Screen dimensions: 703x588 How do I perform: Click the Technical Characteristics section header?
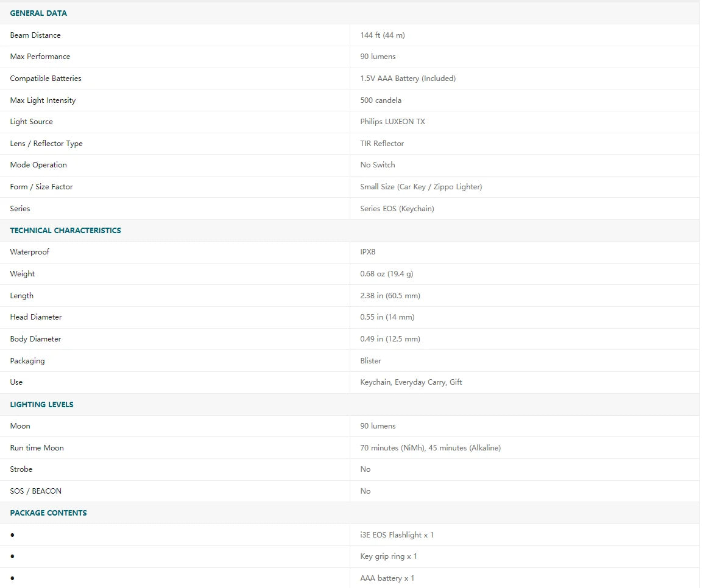pyautogui.click(x=65, y=231)
